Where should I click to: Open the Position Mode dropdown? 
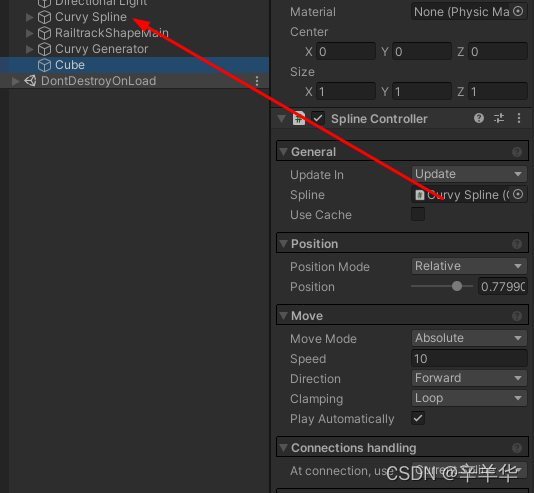469,266
